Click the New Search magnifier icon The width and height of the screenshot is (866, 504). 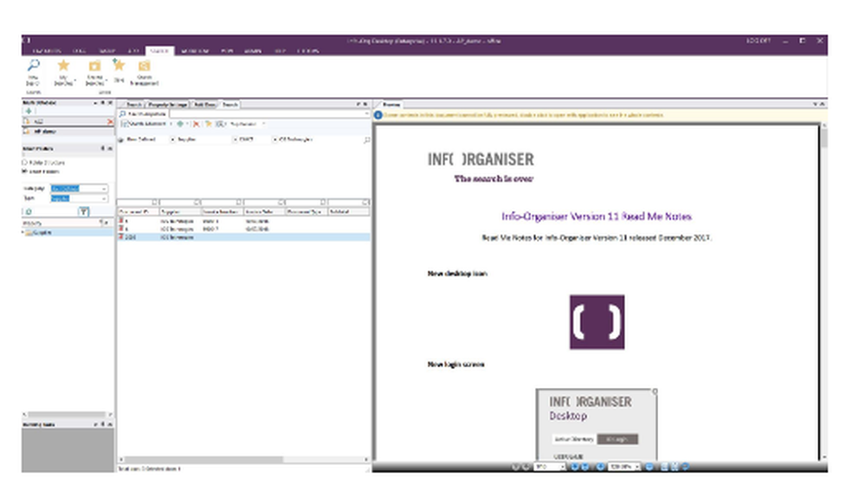pyautogui.click(x=33, y=66)
